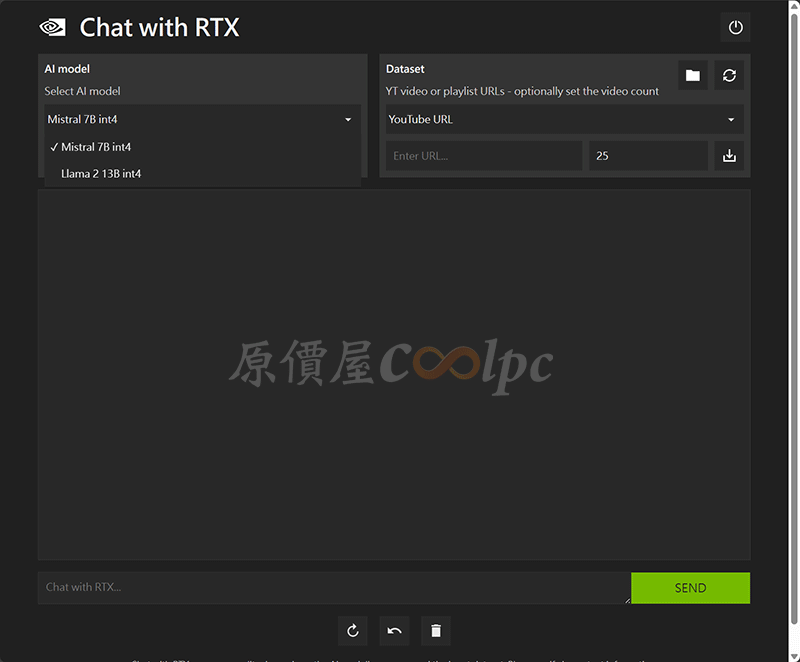
Task: Click the power shutdown icon
Action: (735, 28)
